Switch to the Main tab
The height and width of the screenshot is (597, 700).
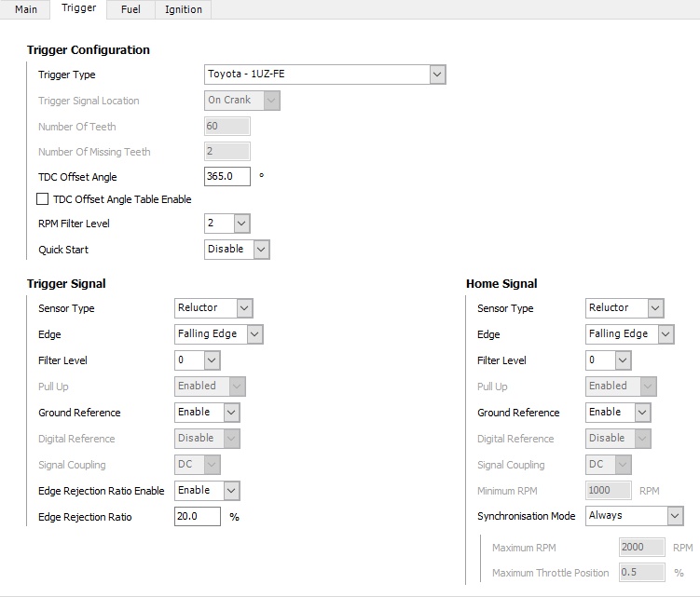tap(25, 9)
